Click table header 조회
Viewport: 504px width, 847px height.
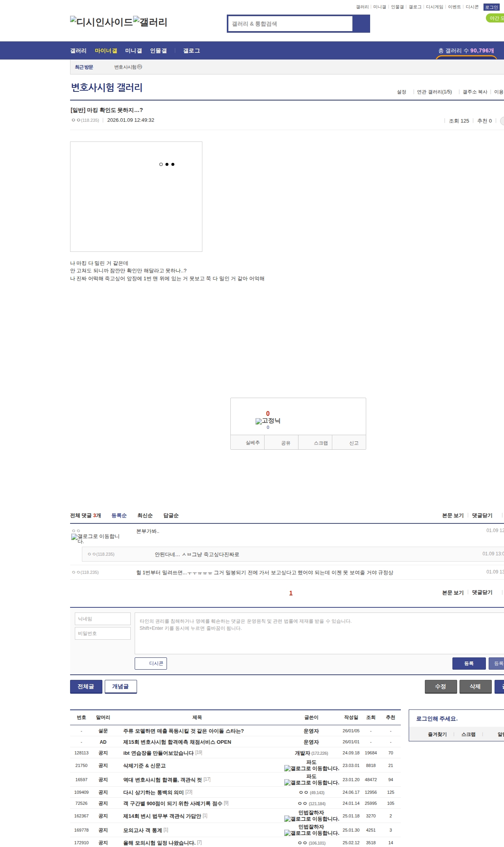pos(371,717)
